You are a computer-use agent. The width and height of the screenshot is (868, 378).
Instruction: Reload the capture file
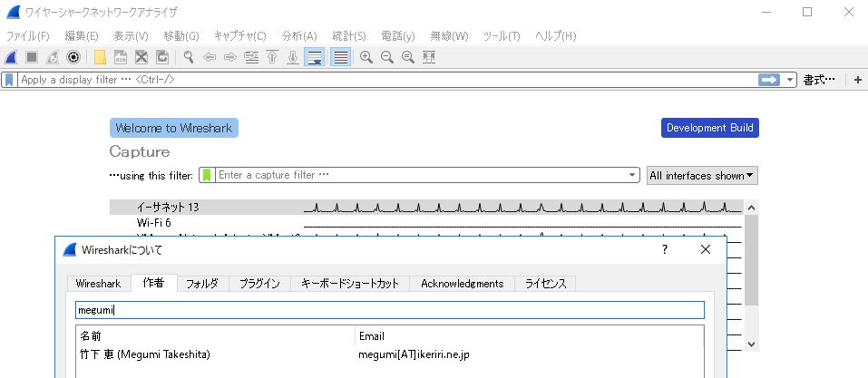point(162,57)
